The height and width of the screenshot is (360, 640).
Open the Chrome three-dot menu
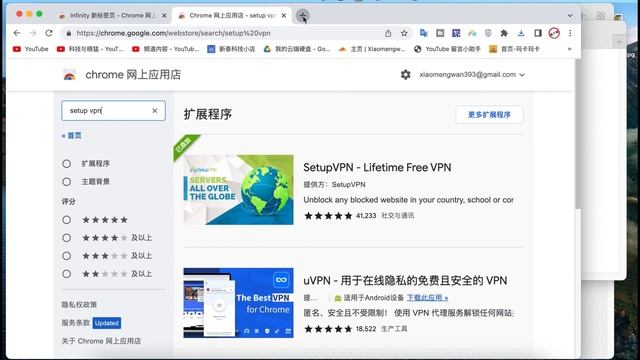pos(570,33)
